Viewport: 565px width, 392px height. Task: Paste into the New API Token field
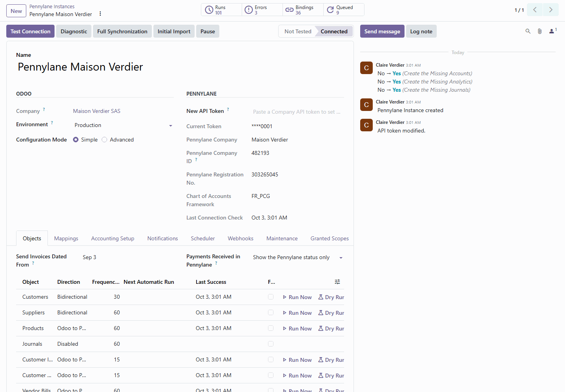tap(298, 112)
